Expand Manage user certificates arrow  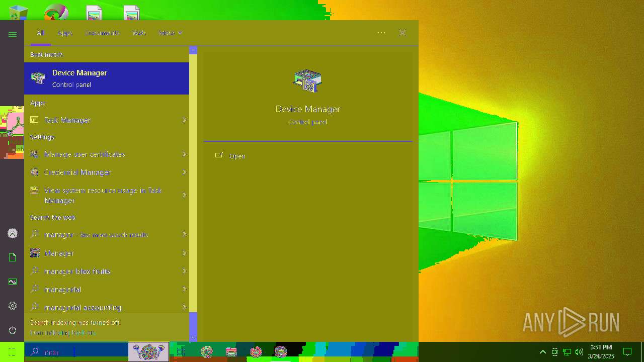[184, 154]
